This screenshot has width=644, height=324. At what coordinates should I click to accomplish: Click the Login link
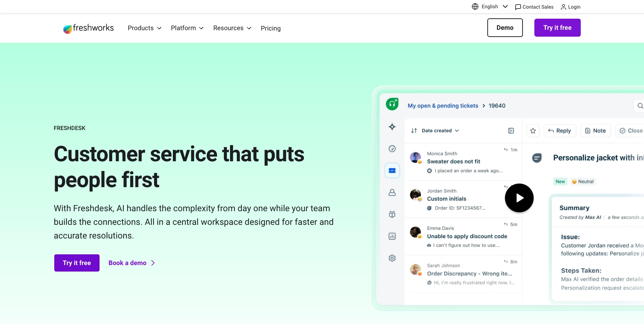pyautogui.click(x=571, y=7)
